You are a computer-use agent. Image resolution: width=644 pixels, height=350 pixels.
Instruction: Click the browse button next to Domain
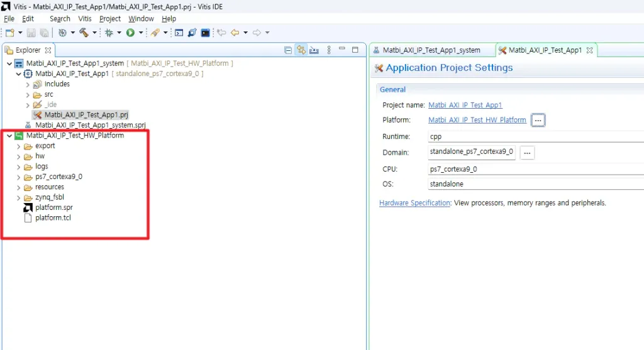pos(527,153)
